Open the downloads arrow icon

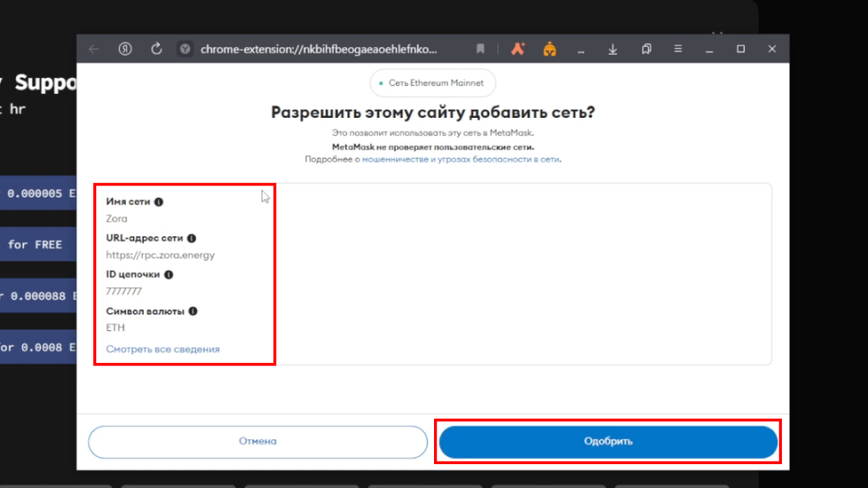tap(613, 49)
